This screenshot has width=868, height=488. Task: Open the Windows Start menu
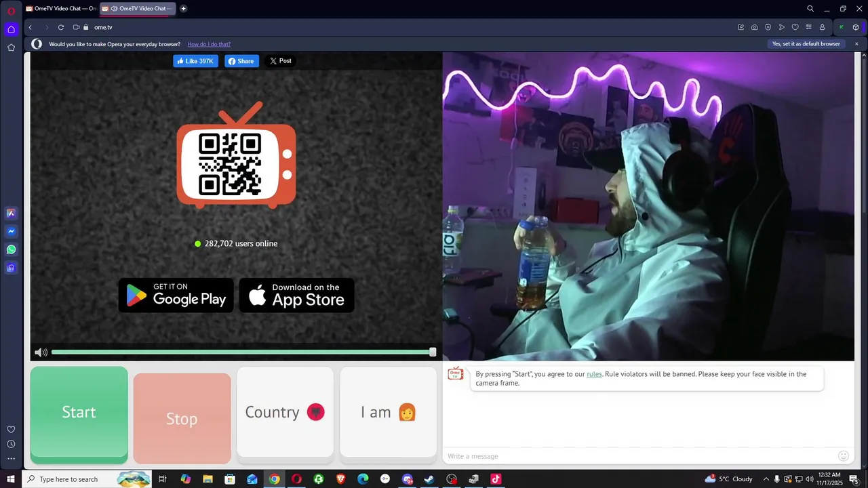11,479
